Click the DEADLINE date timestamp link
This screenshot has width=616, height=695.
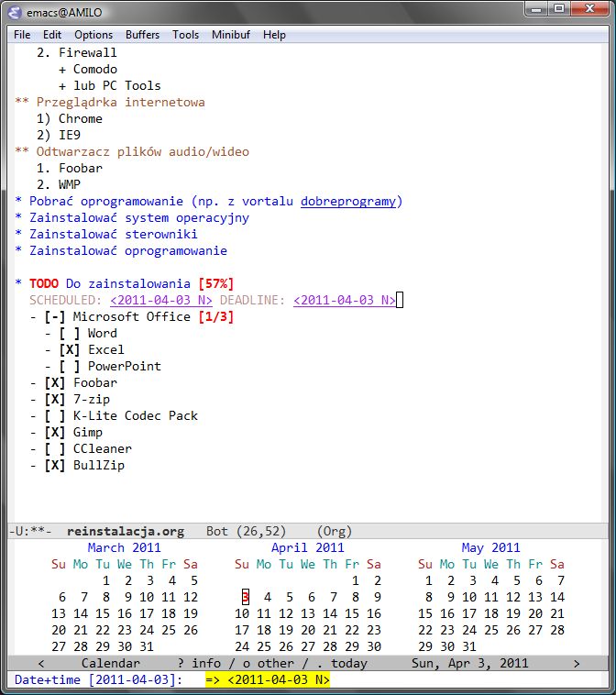(345, 300)
